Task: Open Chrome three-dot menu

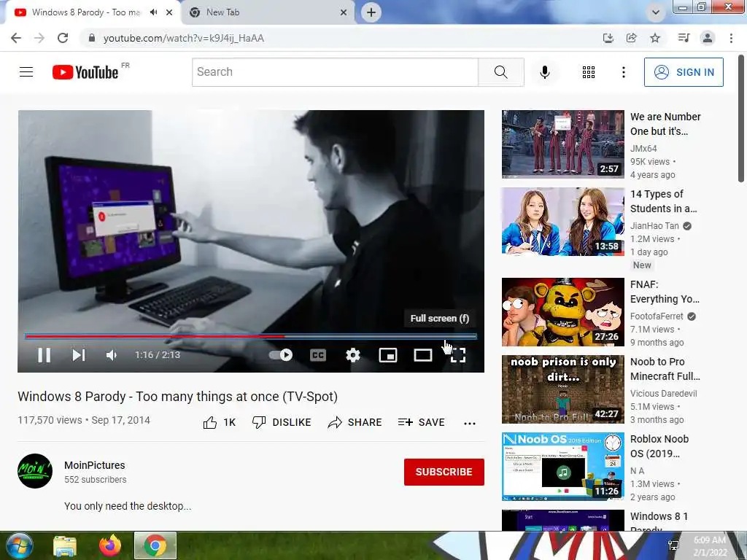Action: [731, 38]
